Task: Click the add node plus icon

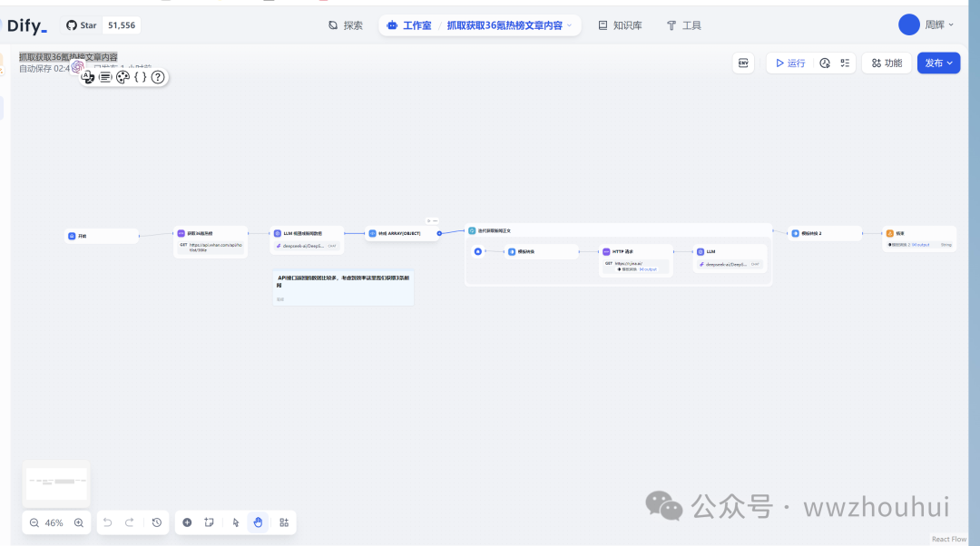Action: point(187,522)
